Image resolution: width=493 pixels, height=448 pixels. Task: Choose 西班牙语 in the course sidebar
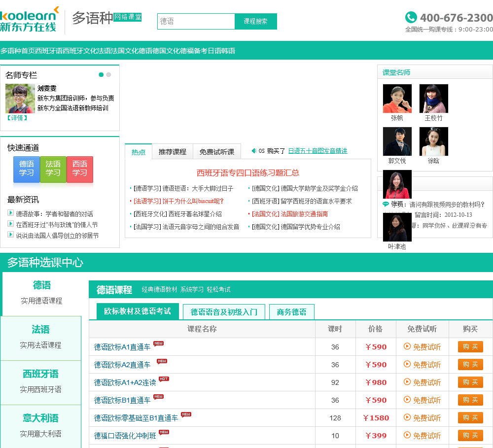(41, 381)
